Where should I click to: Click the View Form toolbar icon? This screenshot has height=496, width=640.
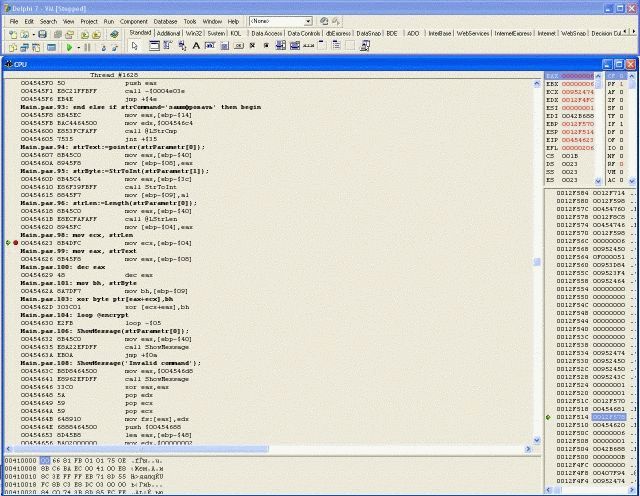(x=24, y=48)
